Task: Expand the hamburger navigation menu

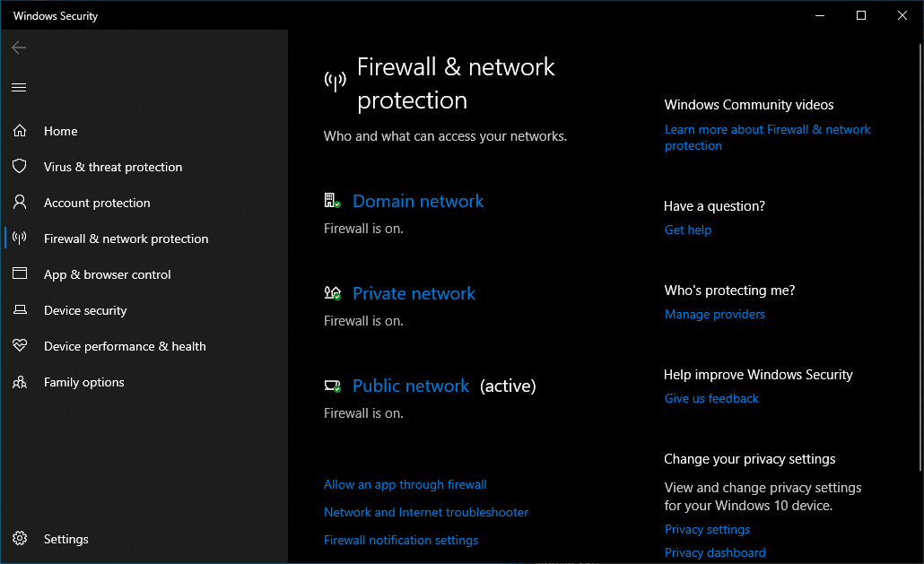Action: click(19, 87)
